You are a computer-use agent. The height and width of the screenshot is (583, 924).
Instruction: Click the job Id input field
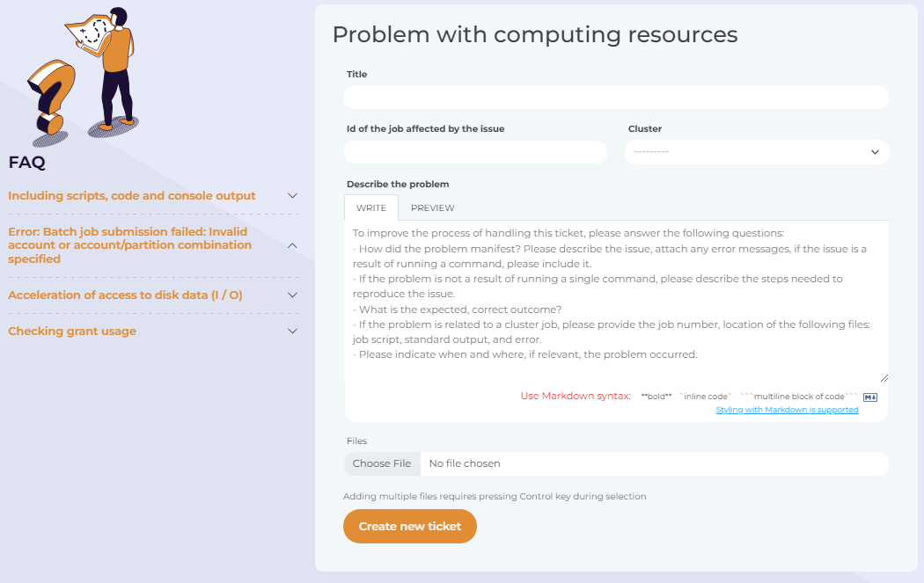click(x=475, y=152)
